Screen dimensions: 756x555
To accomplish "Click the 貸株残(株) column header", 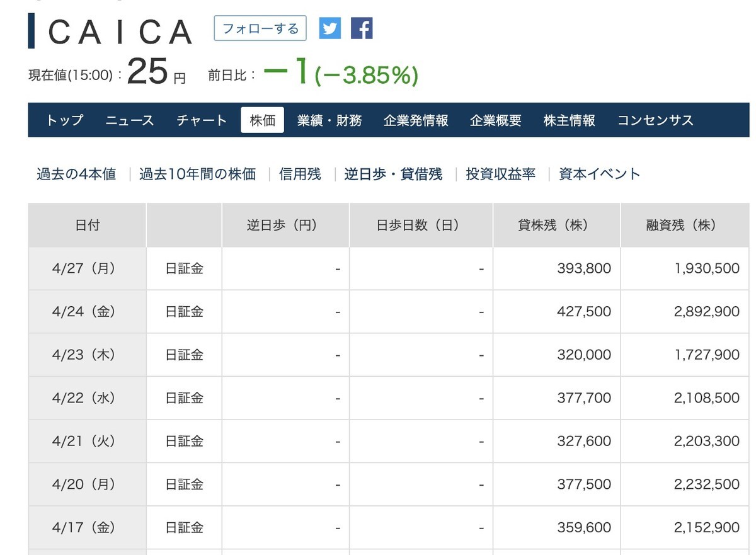I will click(x=556, y=225).
